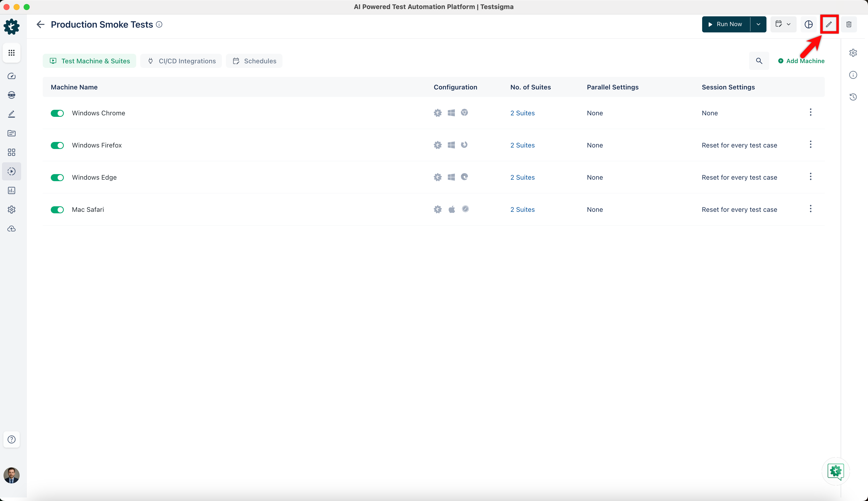Image resolution: width=868 pixels, height=501 pixels.
Task: Edit the test plan with pencil icon
Action: (x=829, y=24)
